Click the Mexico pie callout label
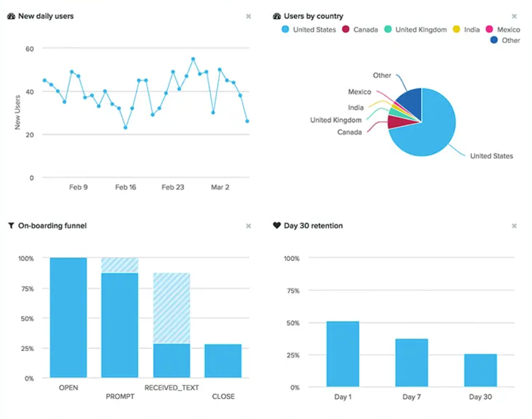 click(359, 92)
